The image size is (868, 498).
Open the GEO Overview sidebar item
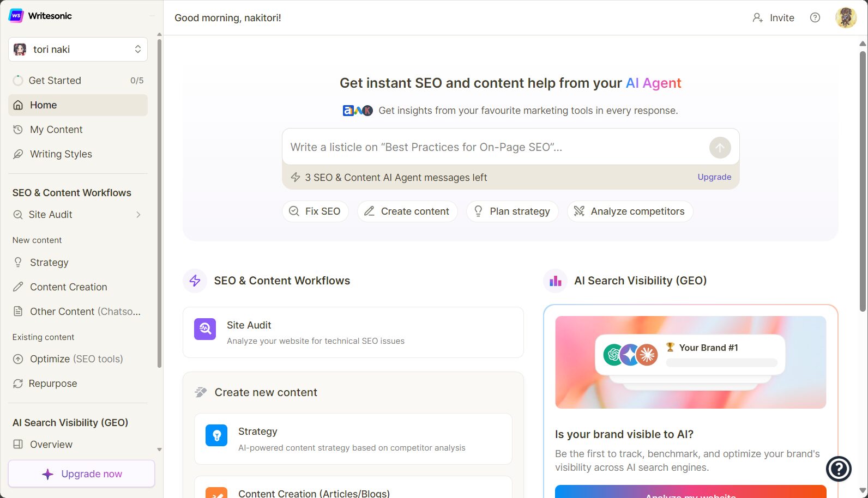[x=78, y=445]
